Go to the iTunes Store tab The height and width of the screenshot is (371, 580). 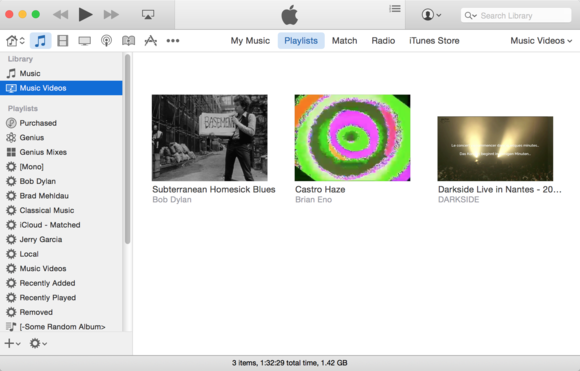pos(434,41)
